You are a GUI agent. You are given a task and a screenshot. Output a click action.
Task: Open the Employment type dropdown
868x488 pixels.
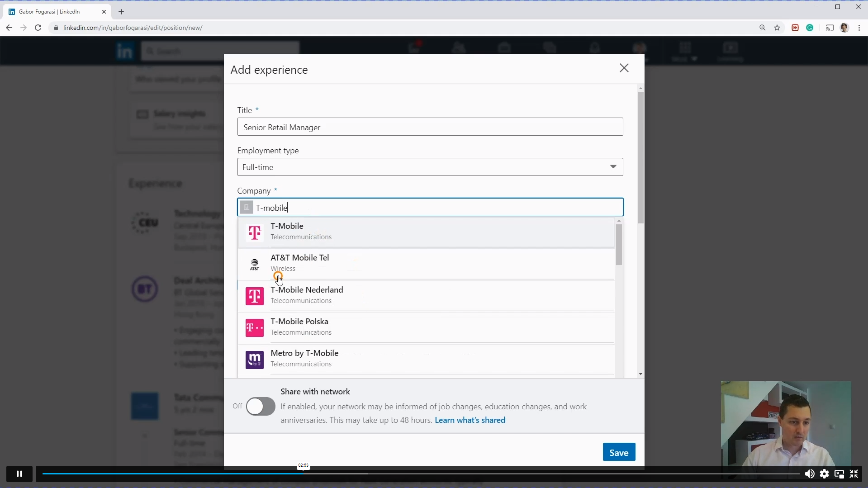[x=430, y=167]
